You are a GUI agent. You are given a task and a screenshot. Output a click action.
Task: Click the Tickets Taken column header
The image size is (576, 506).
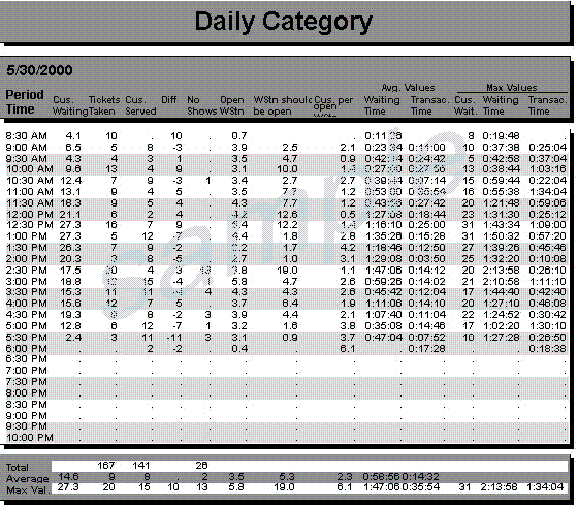104,105
